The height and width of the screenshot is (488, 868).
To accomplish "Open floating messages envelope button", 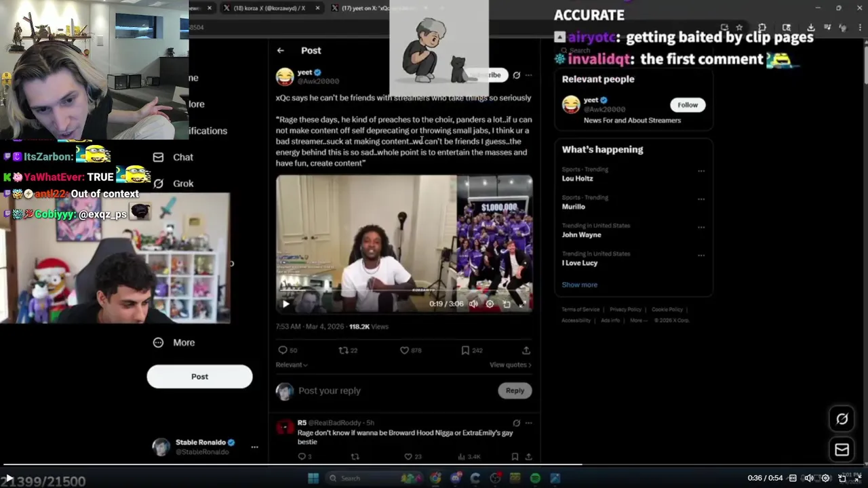I will pos(842,449).
